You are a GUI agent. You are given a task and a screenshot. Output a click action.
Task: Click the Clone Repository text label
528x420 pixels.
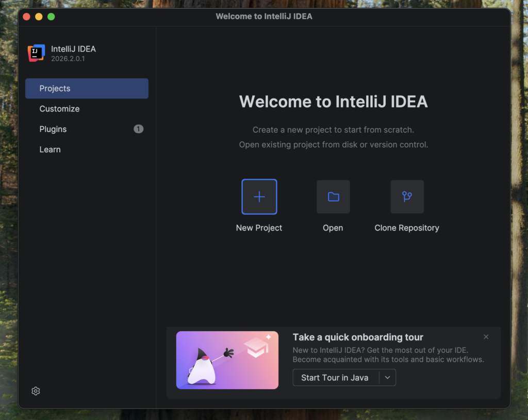point(407,228)
